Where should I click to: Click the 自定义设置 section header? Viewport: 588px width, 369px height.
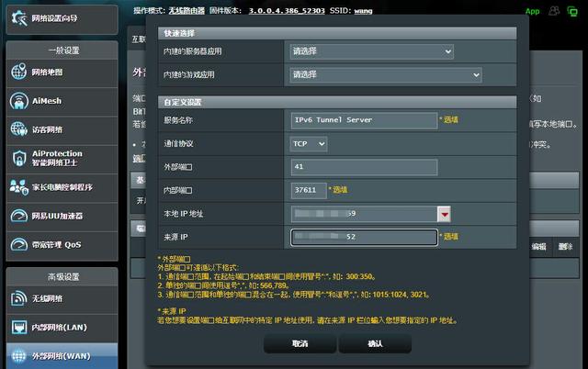click(x=337, y=102)
